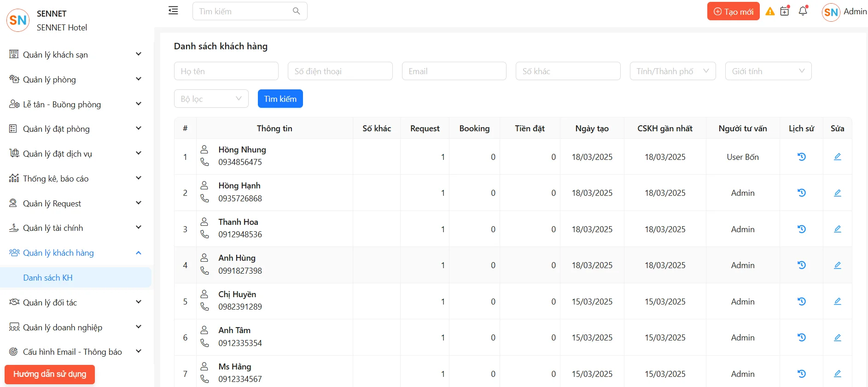Image resolution: width=868 pixels, height=387 pixels.
Task: Edit the Thanh Hoa customer record
Action: [x=837, y=229]
